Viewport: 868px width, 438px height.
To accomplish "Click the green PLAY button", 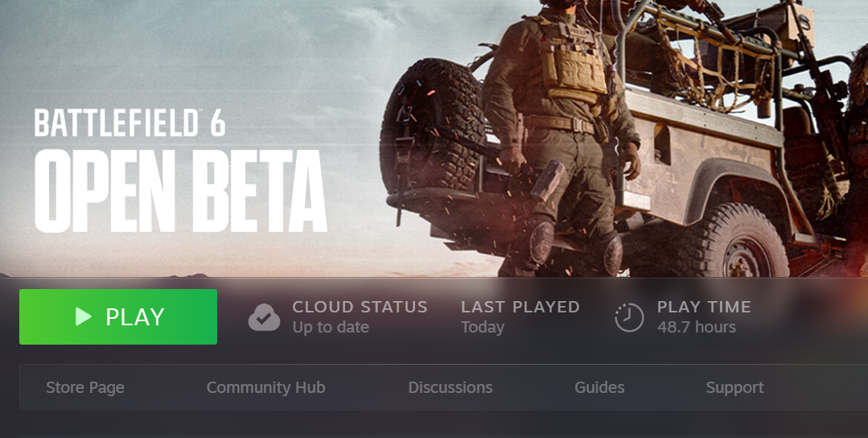I will pyautogui.click(x=118, y=316).
